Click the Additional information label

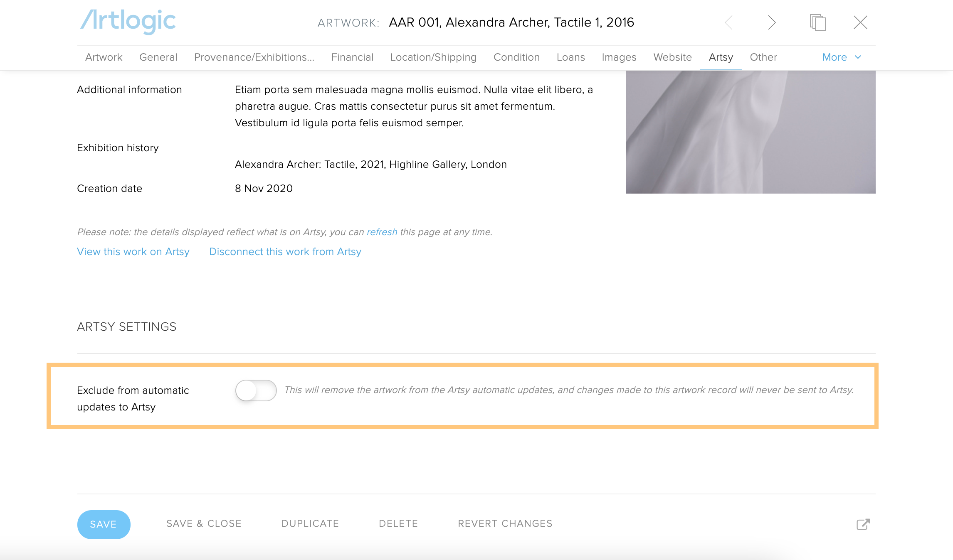(x=129, y=90)
